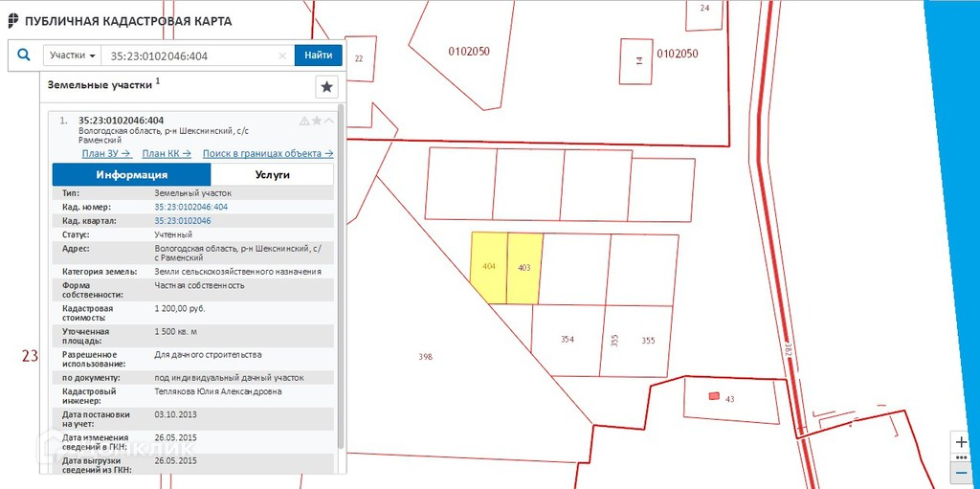Screen dimensions: 980x489
Task: Click the result title 35:23:0102046:404
Action: point(122,120)
